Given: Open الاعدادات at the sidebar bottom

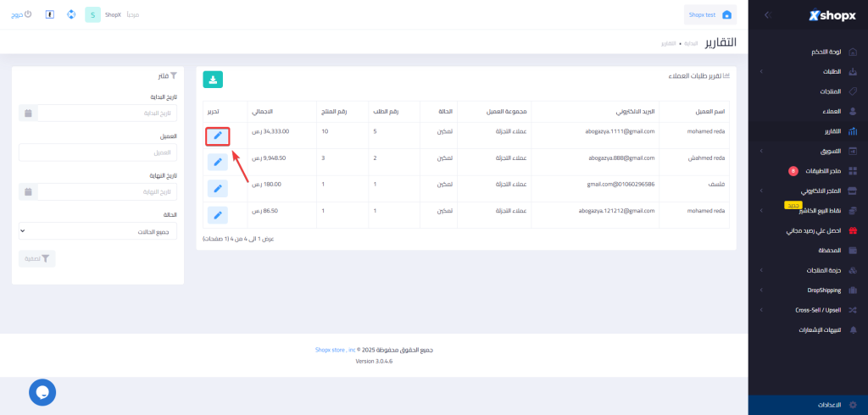Looking at the screenshot, I should click(x=826, y=406).
